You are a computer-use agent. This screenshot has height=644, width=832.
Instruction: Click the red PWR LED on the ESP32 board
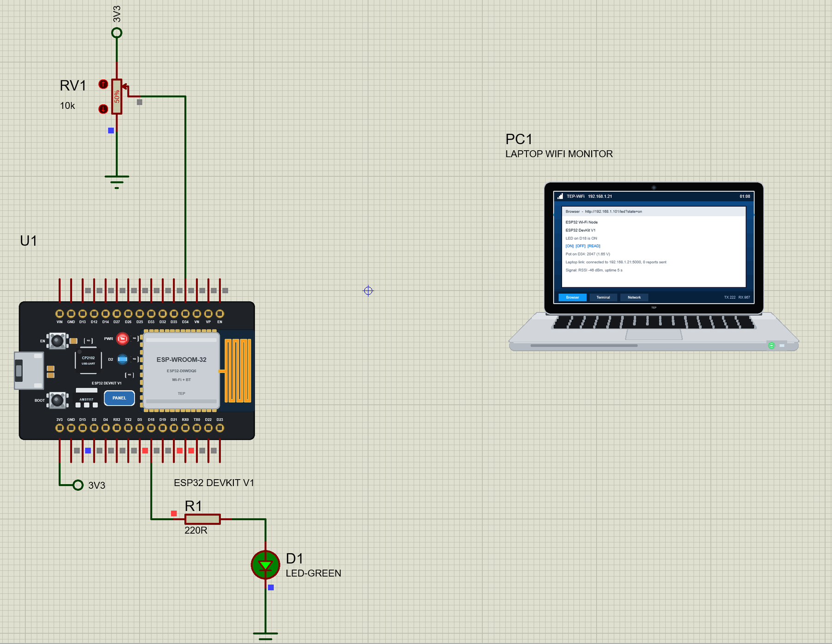122,339
